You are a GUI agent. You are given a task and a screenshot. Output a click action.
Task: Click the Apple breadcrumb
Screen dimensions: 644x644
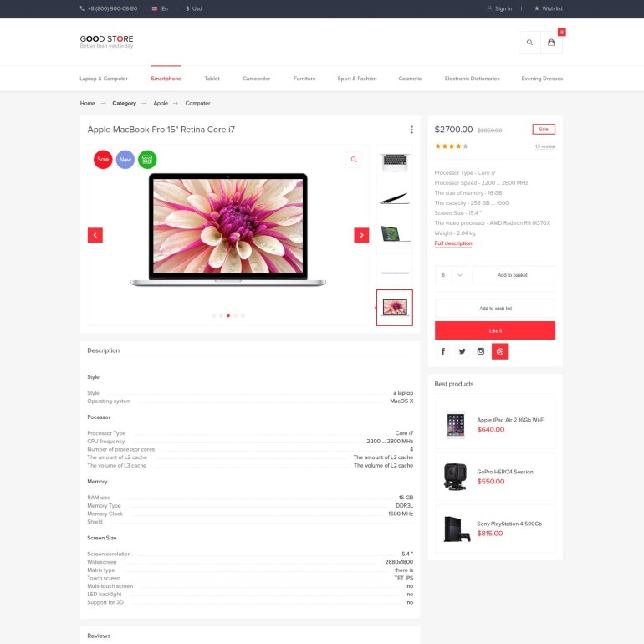[161, 103]
